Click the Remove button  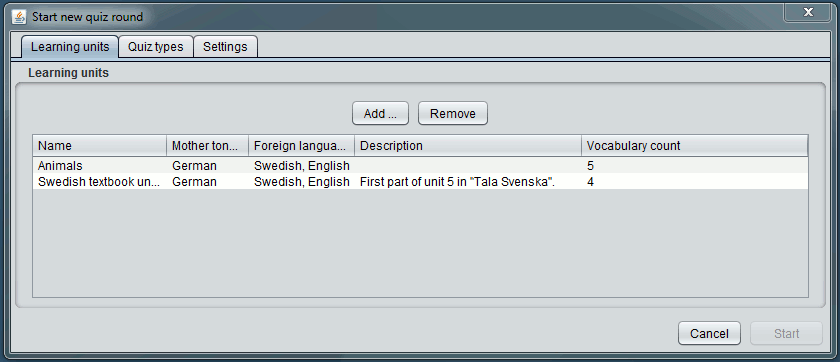(453, 114)
